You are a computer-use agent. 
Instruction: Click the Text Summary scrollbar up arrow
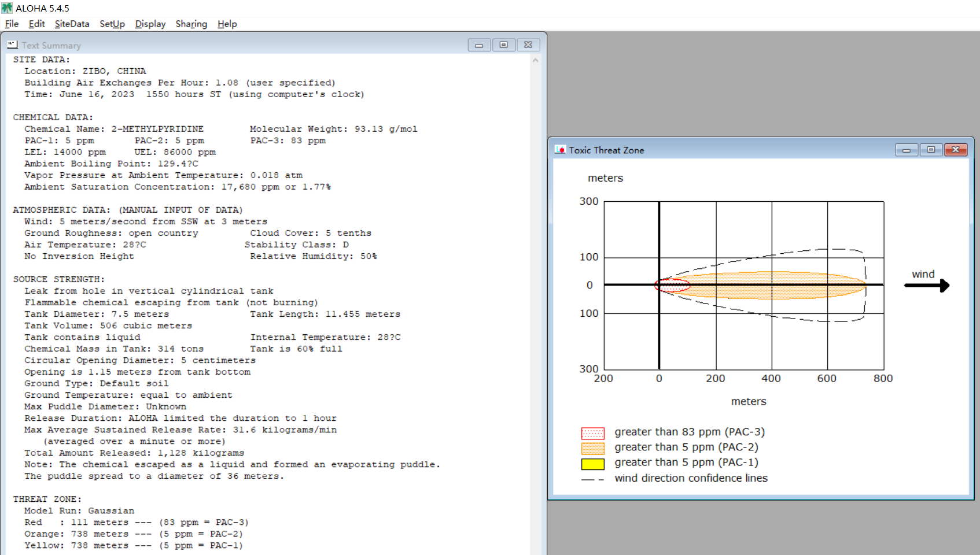tap(535, 60)
